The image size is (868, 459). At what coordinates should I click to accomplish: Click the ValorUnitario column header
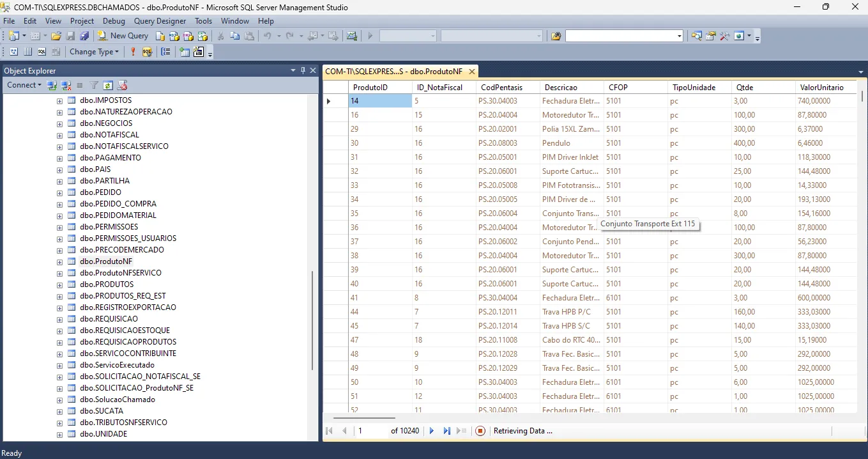(x=826, y=87)
